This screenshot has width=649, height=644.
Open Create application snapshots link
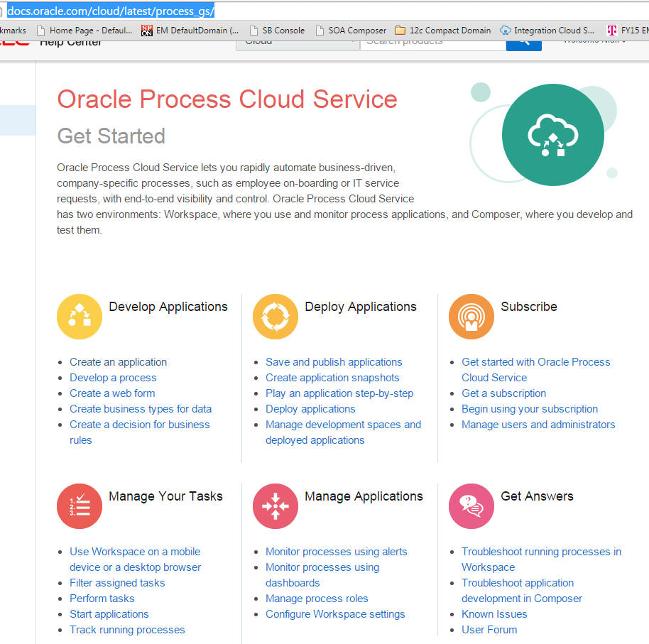pyautogui.click(x=332, y=378)
